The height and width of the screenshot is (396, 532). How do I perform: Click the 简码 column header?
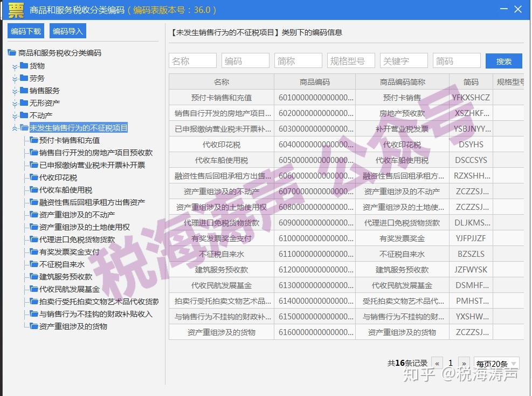(x=471, y=82)
